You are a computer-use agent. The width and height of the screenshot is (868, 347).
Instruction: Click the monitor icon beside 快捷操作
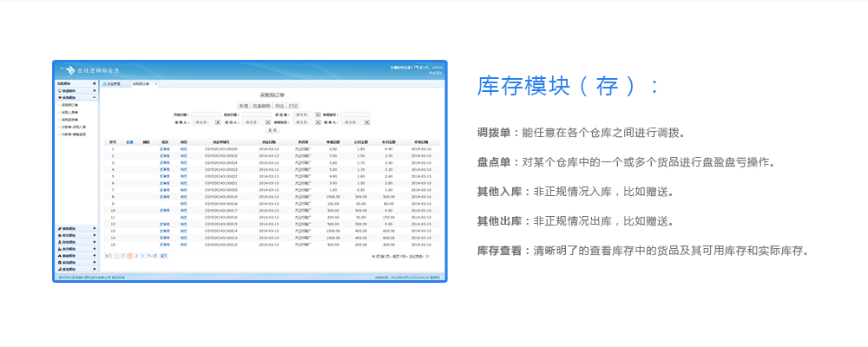point(60,90)
